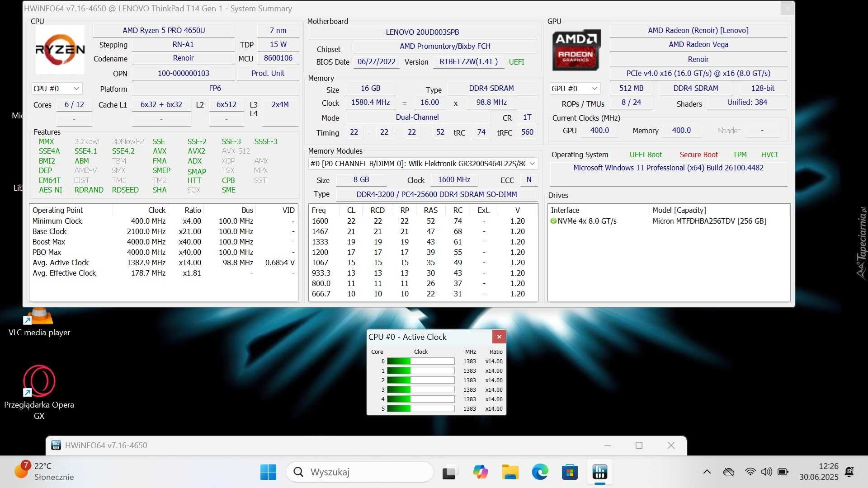Click the HVCI status label
Image resolution: width=868 pixels, height=488 pixels.
click(x=769, y=155)
